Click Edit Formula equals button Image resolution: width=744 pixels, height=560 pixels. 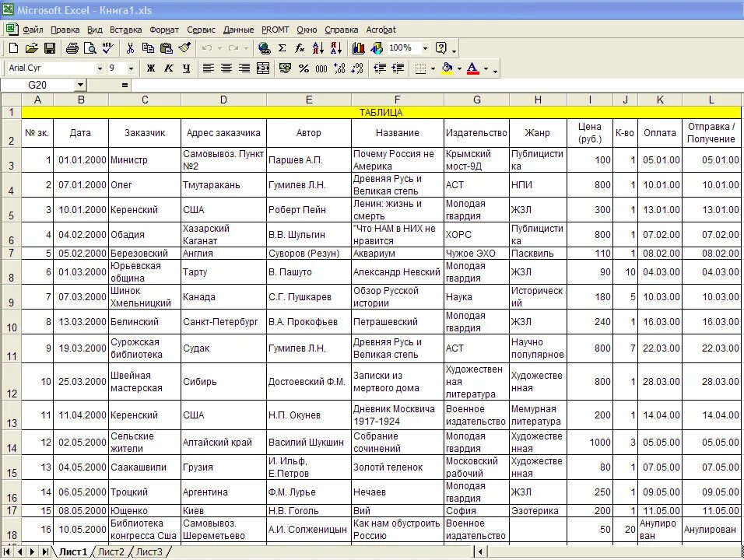tap(125, 86)
